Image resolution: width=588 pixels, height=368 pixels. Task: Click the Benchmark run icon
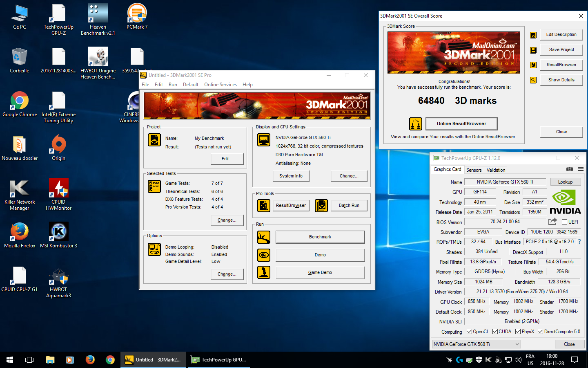(x=264, y=237)
